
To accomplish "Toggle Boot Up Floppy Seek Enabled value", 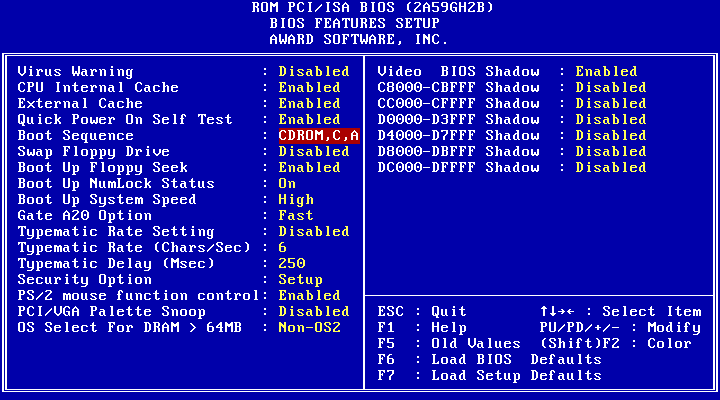I will tap(309, 167).
